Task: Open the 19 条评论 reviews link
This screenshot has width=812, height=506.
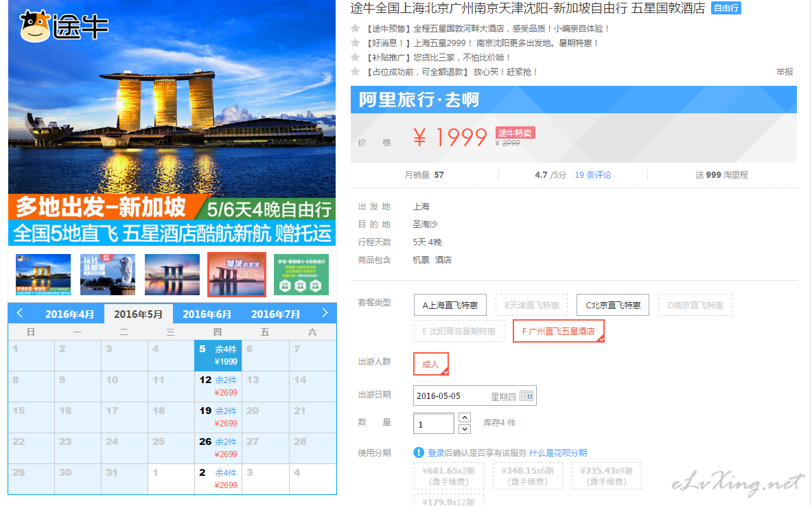Action: 593,175
